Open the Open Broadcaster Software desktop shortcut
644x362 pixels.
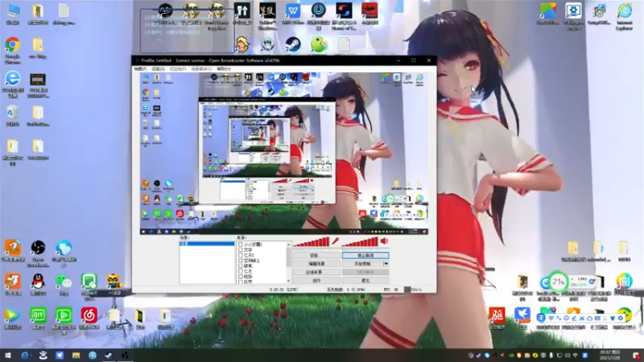(38, 248)
